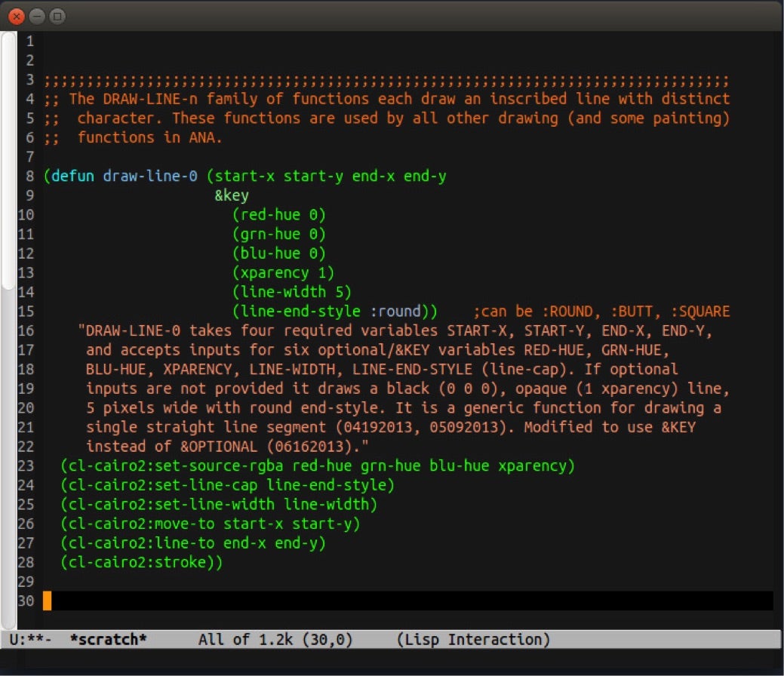Click '&OPTIONAL' in docstring line 22
Image resolution: width=784 pixels, height=676 pixels.
[x=219, y=447]
